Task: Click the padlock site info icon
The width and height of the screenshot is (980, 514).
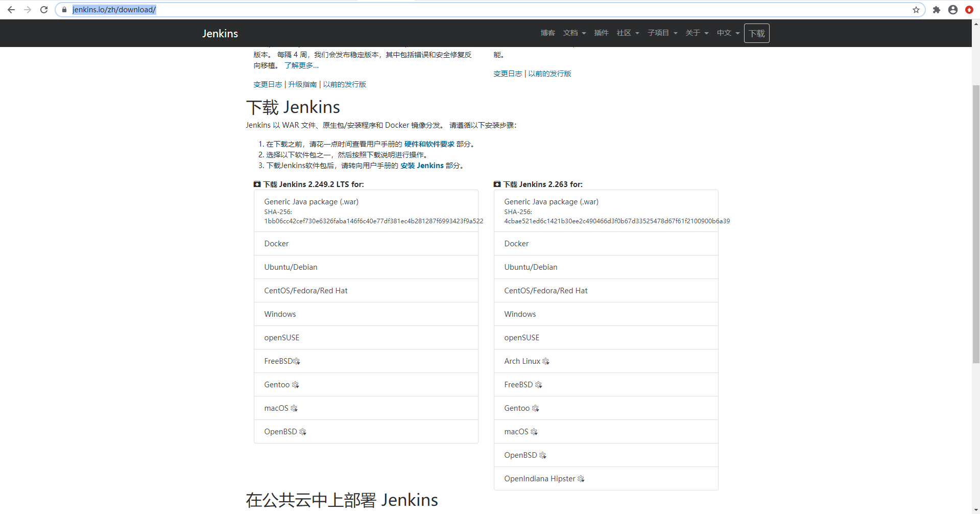Action: [x=64, y=10]
